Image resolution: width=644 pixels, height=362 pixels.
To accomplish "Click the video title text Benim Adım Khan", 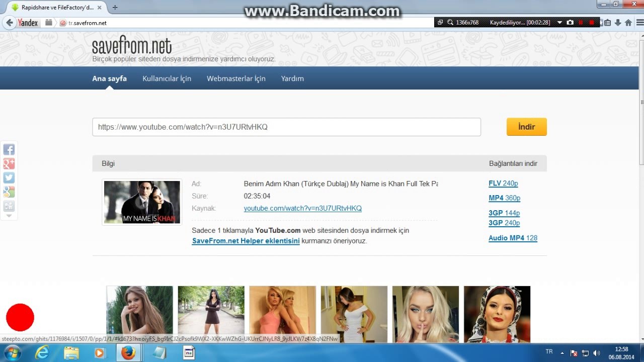I will point(341,184).
